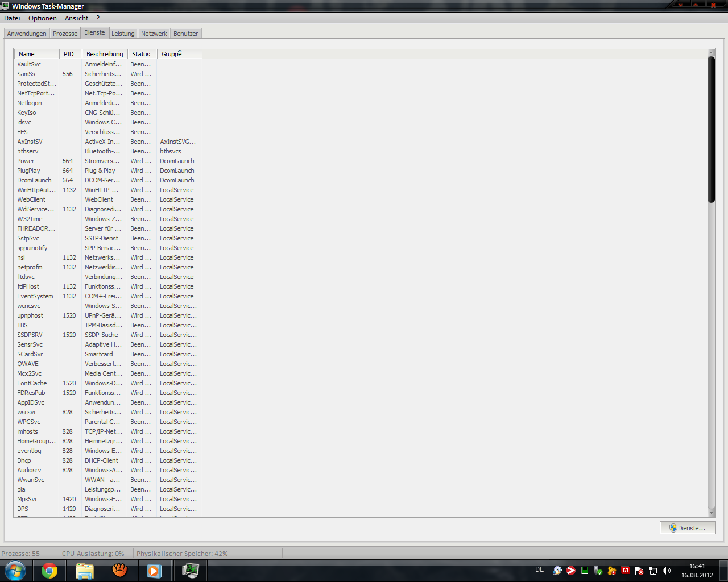Click the Dienste... button

pyautogui.click(x=688, y=528)
